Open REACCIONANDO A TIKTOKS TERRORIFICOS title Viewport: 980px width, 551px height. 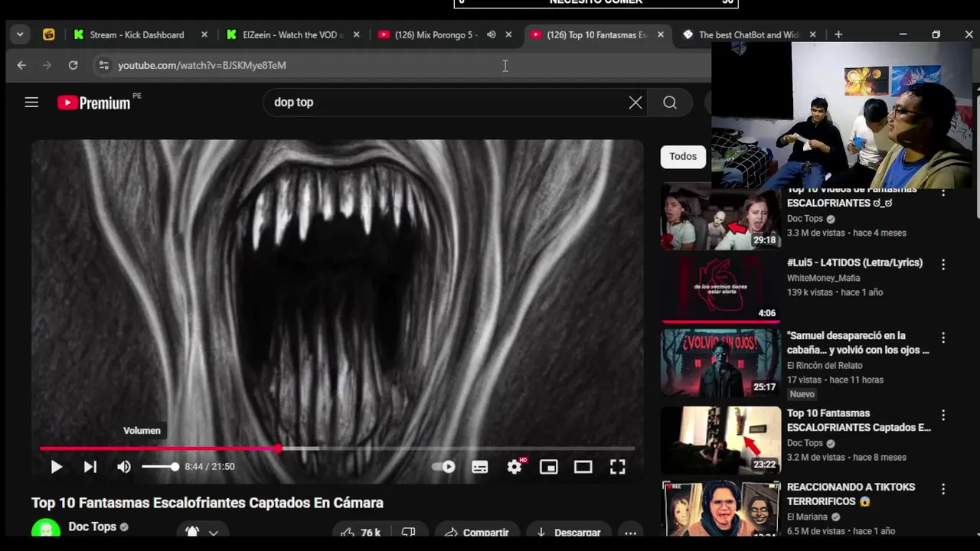(x=851, y=494)
